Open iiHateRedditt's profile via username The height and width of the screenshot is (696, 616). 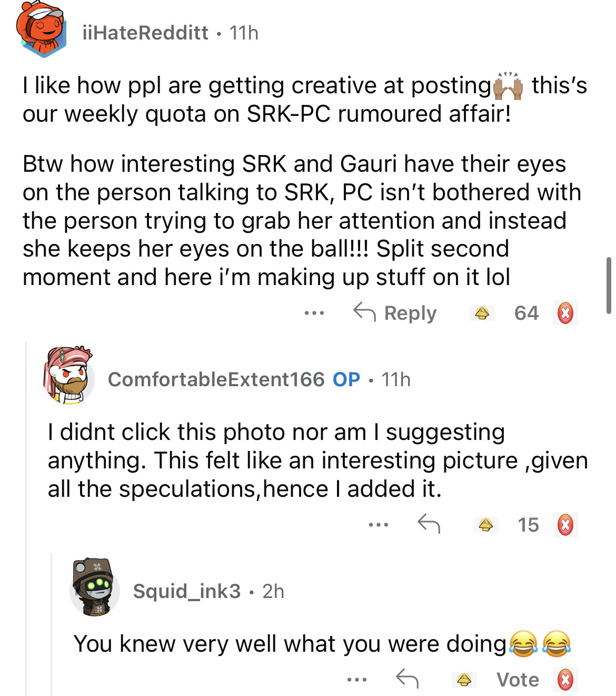[145, 33]
